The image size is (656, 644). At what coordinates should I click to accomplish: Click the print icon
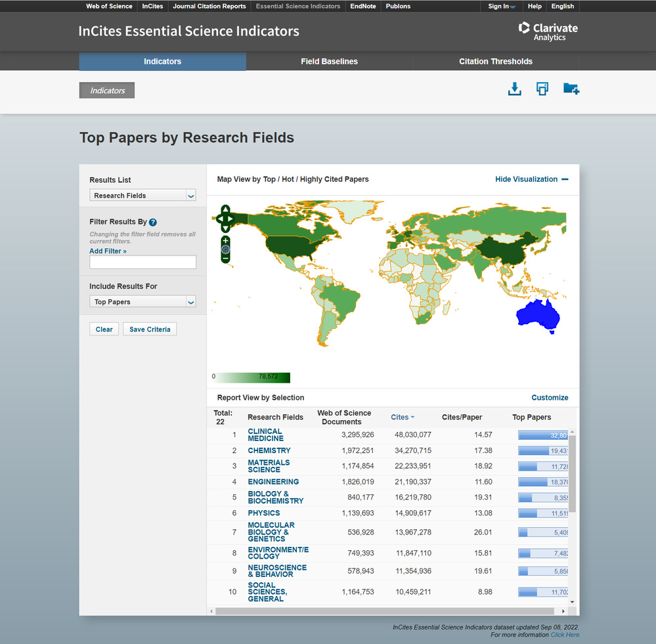coord(542,89)
